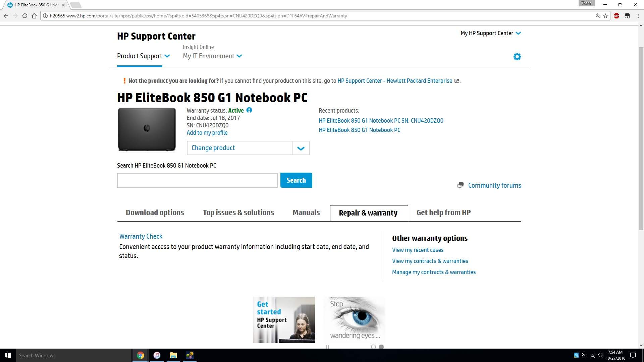Click View my contracts & warranties
This screenshot has height=362, width=644.
point(430,261)
